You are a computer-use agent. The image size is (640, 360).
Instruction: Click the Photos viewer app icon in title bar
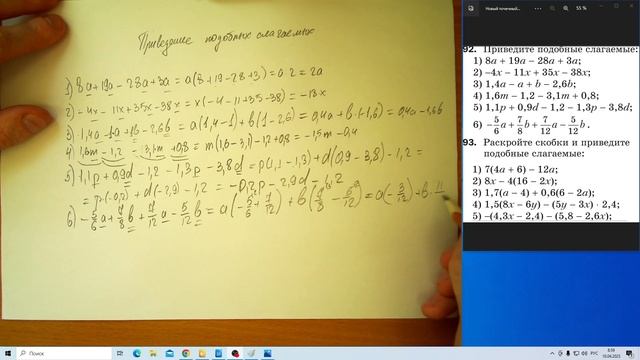tap(471, 8)
